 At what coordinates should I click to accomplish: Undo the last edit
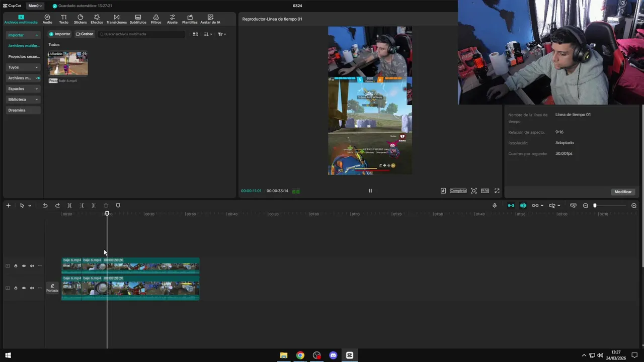(x=45, y=205)
